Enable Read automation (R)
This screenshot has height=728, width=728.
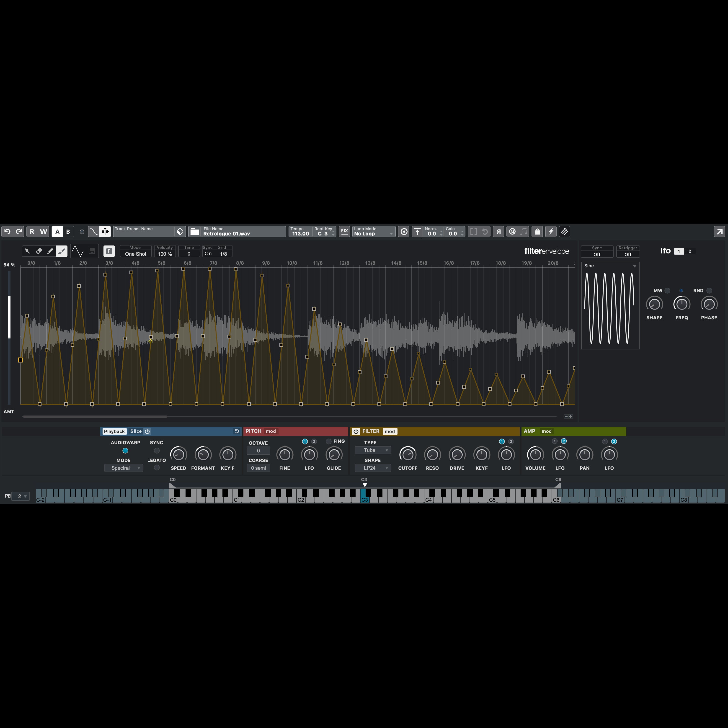pyautogui.click(x=32, y=231)
